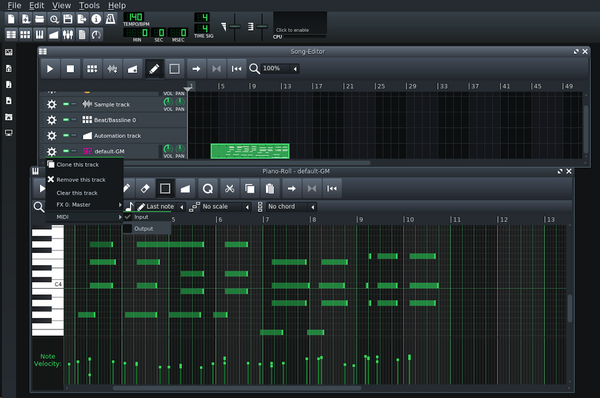Click the tempo 140 BPM display
Image resolution: width=600 pixels, height=398 pixels.
coord(134,17)
